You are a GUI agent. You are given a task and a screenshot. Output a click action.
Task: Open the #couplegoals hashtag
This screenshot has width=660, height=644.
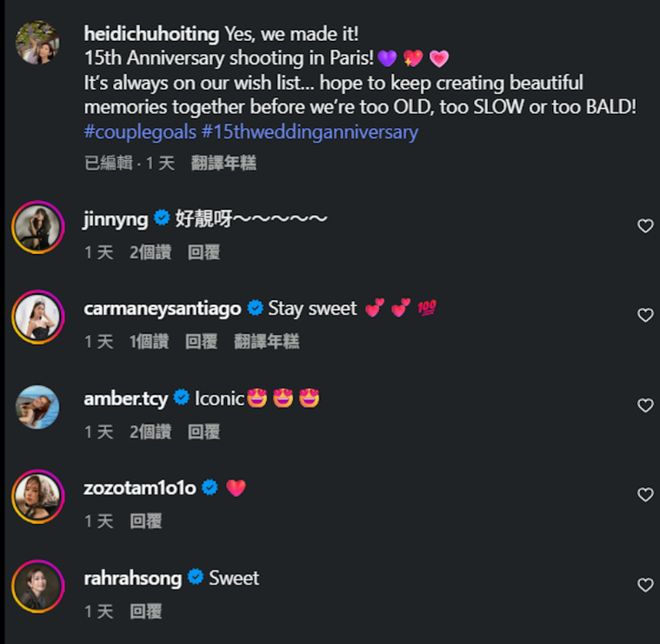point(140,132)
